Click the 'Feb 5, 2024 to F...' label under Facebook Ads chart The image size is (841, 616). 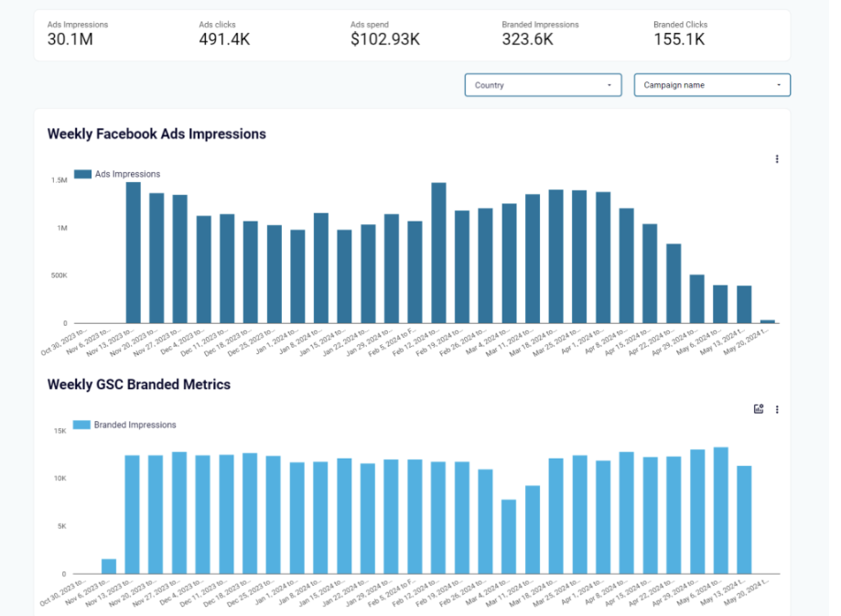(394, 341)
